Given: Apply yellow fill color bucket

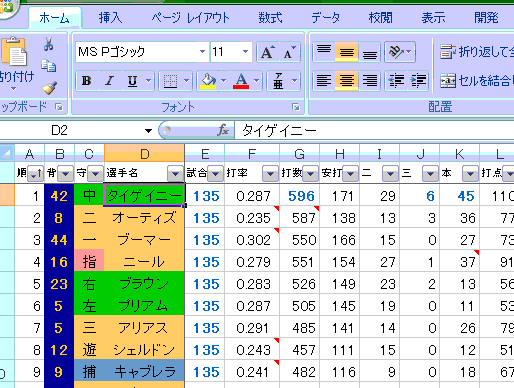Looking at the screenshot, I should pos(208,81).
